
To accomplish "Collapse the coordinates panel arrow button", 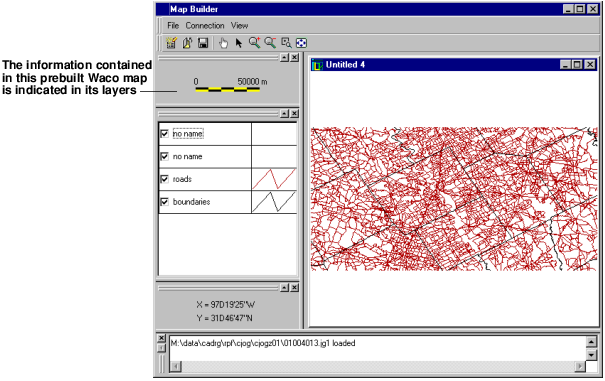I will [284, 288].
